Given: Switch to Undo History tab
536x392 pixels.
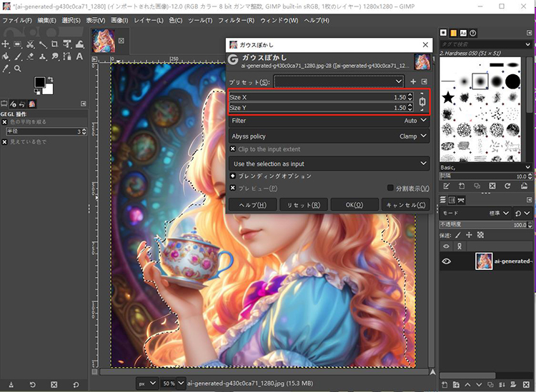Looking at the screenshot, I should (22, 104).
